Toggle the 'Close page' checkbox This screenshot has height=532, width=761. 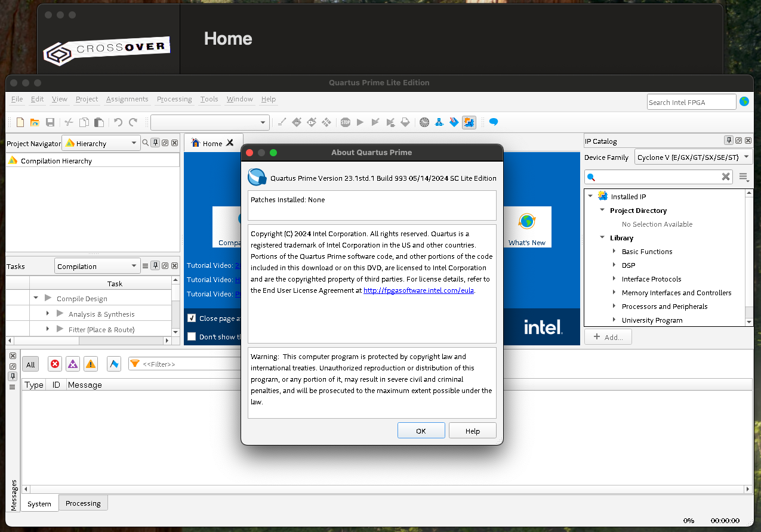(x=192, y=318)
